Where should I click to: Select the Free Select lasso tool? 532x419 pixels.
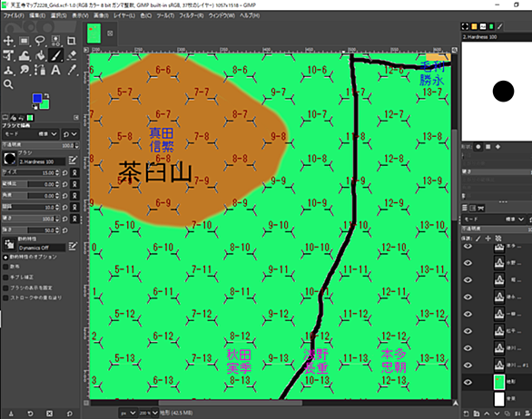[x=40, y=41]
